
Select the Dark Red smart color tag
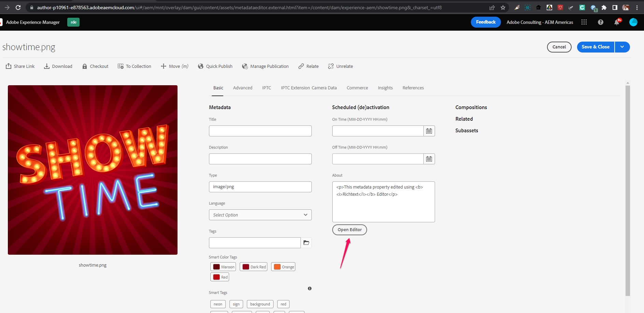pyautogui.click(x=254, y=267)
